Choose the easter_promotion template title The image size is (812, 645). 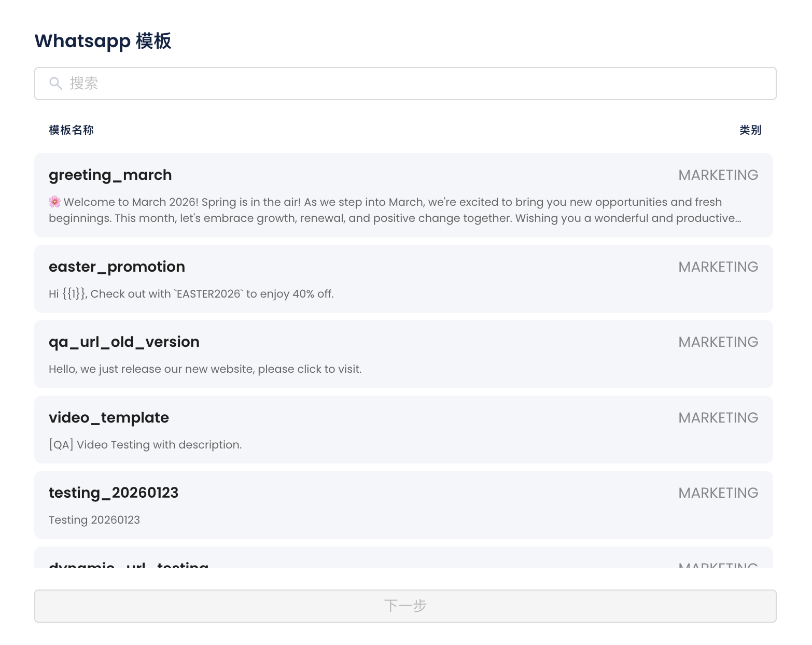117,267
